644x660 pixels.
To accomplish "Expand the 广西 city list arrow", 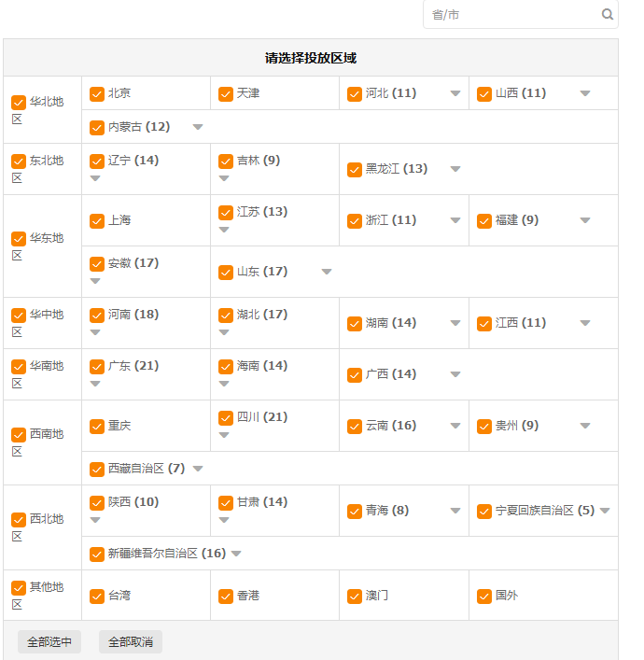I will [455, 374].
